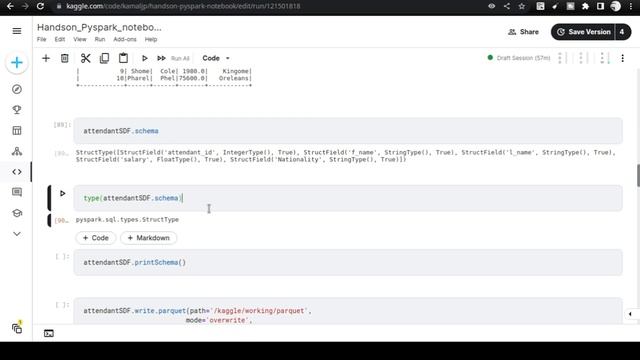
Task: Edit the Handson_Pyspark_notebook title
Action: point(99,27)
